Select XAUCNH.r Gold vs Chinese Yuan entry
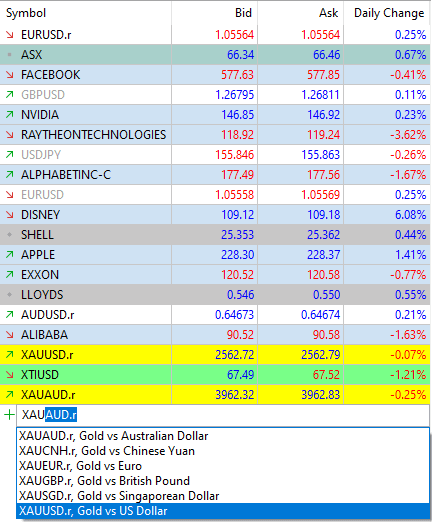Image resolution: width=432 pixels, height=522 pixels. point(223,451)
